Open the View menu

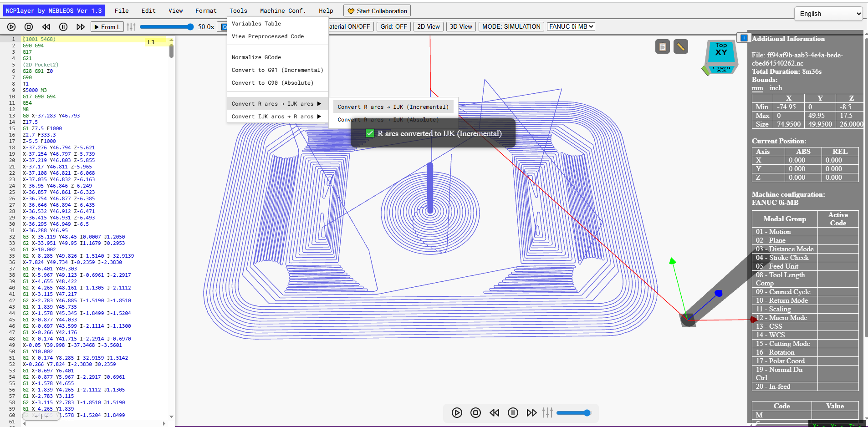[x=175, y=10]
